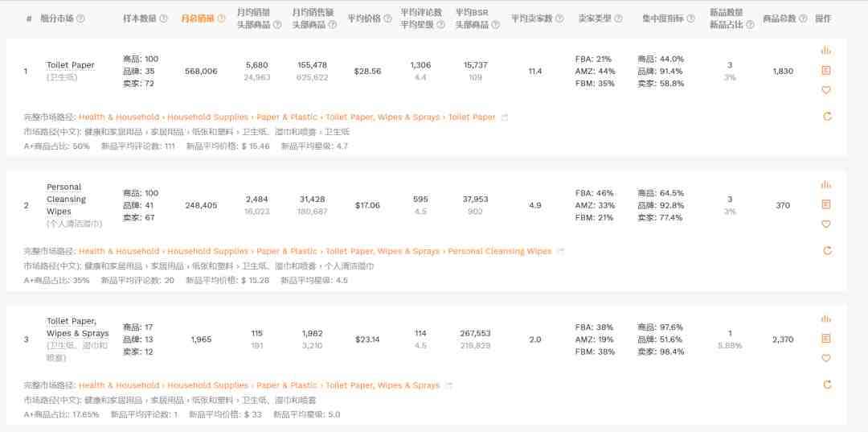The image size is (868, 432).
Task: Click the help icon next to 集中度指标
Action: click(x=690, y=19)
